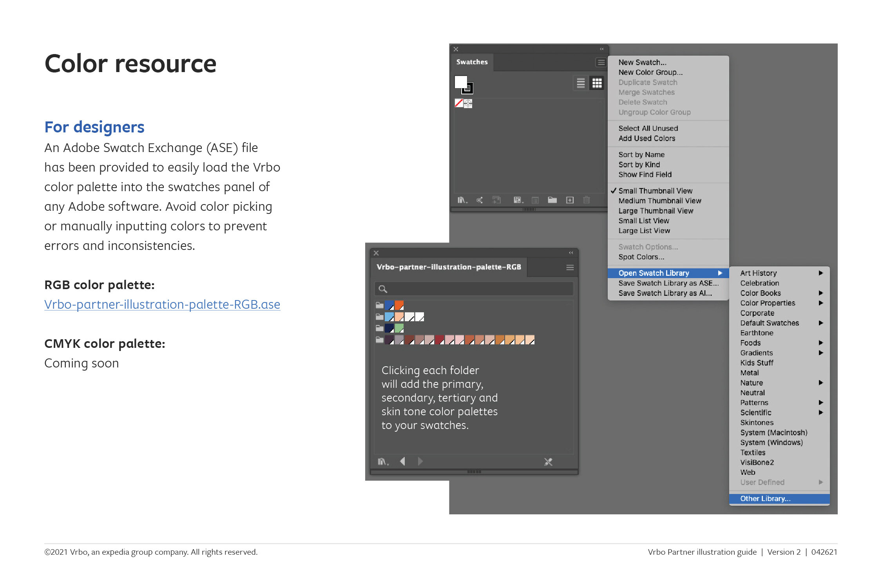
Task: Click the folder icon beside skin tone swatches
Action: tap(379, 340)
